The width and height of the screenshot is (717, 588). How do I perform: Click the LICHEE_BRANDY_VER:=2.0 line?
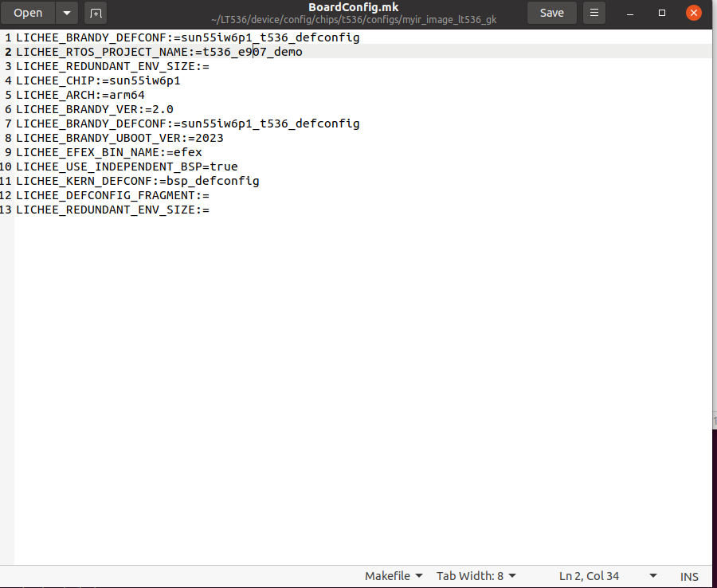click(x=95, y=109)
